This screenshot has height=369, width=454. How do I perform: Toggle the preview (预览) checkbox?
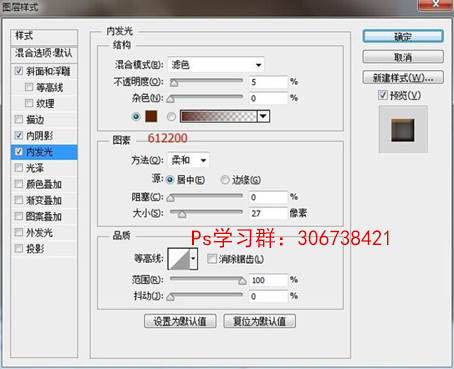(383, 95)
